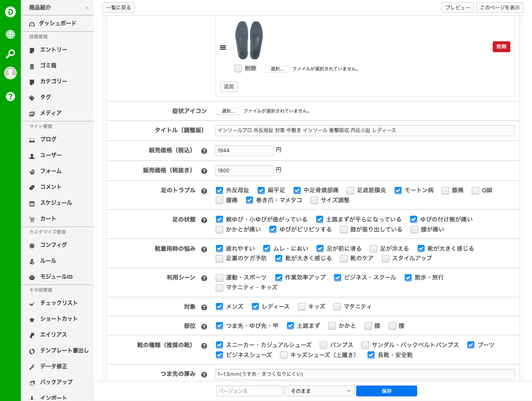Click the user avatar icon
Screen dimensions: 532x401
point(10,73)
